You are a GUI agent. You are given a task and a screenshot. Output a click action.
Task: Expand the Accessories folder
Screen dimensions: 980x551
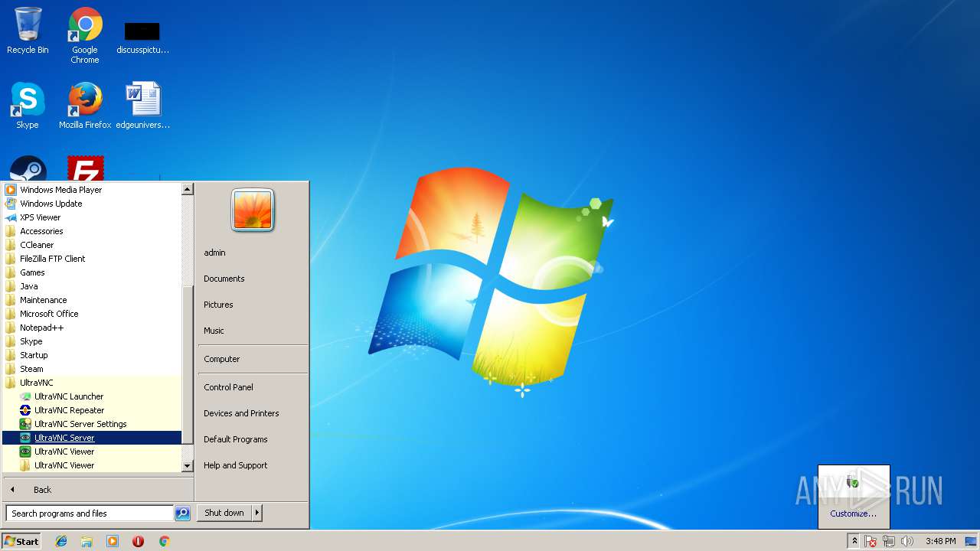click(x=92, y=231)
